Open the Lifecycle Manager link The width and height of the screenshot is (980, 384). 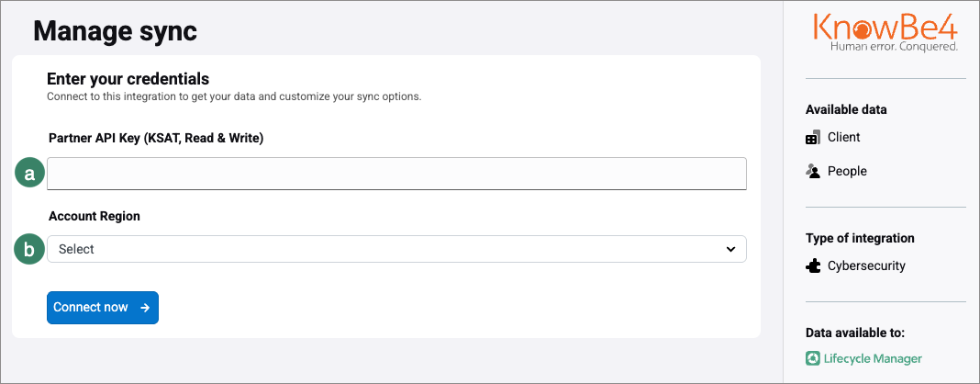[x=874, y=359]
